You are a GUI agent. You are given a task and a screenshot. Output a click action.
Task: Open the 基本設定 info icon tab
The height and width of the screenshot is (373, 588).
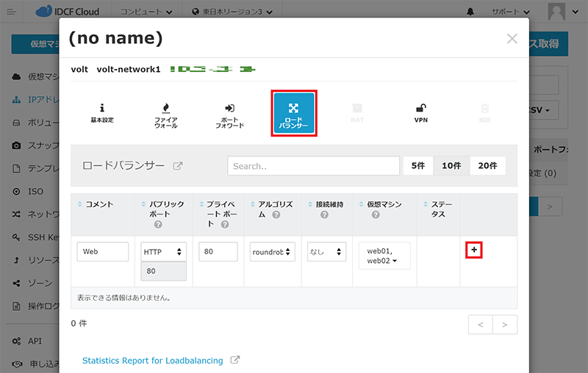(x=102, y=112)
